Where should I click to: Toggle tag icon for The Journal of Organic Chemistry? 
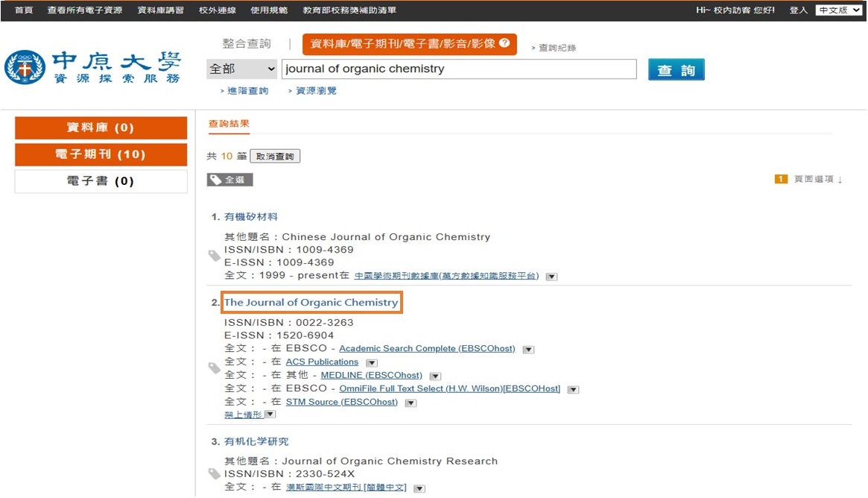(215, 368)
